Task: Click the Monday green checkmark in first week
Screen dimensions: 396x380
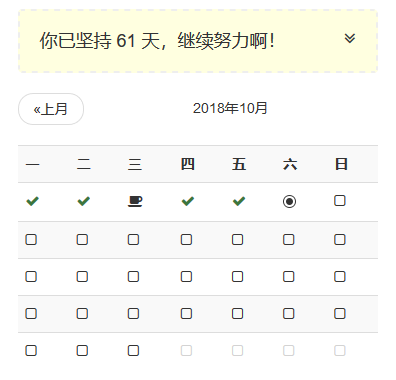Action: pyautogui.click(x=32, y=201)
